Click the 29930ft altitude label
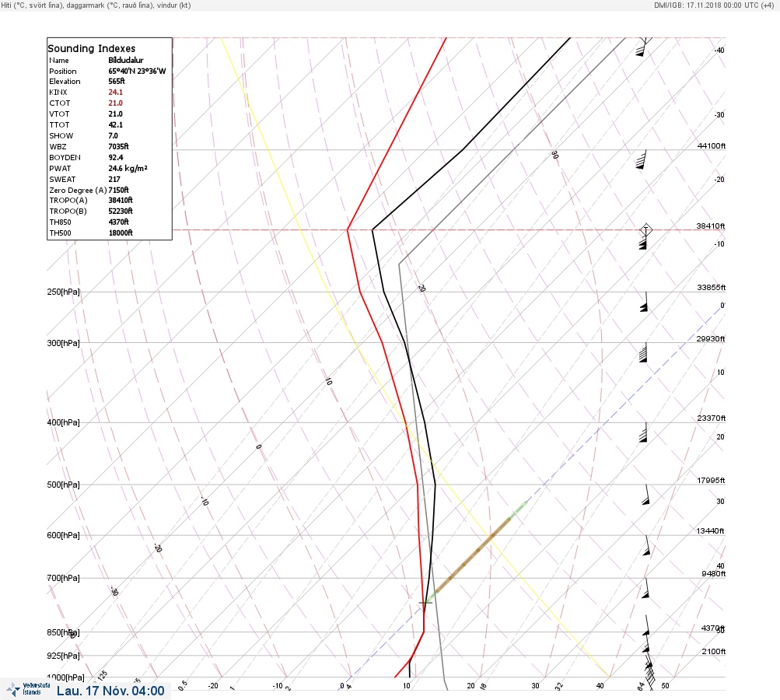Screen dimensions: 780x700 (711, 339)
